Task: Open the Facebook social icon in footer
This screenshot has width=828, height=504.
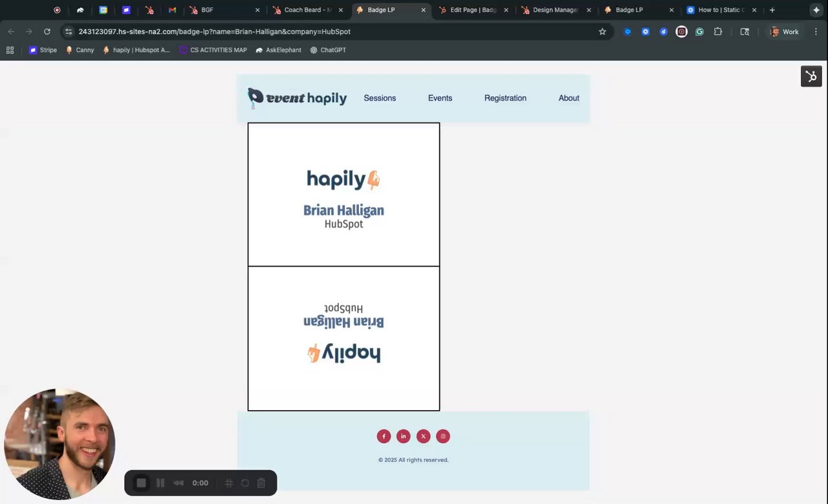Action: pyautogui.click(x=384, y=436)
